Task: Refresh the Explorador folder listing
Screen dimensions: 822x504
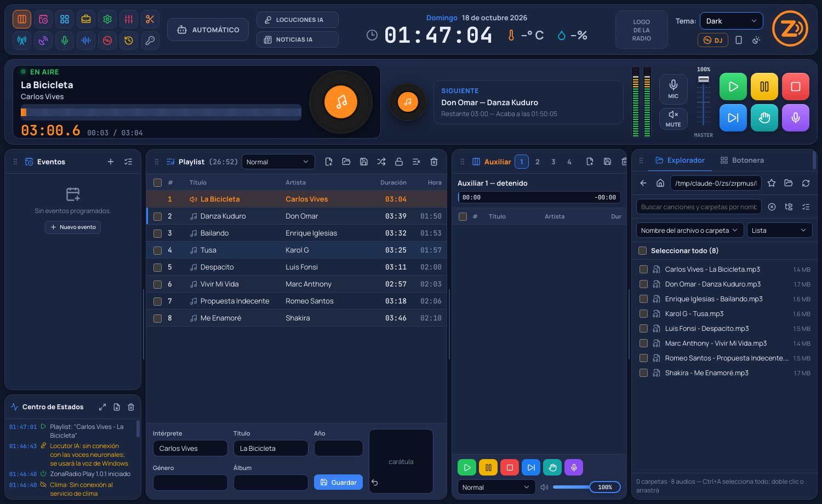Action: coord(806,183)
